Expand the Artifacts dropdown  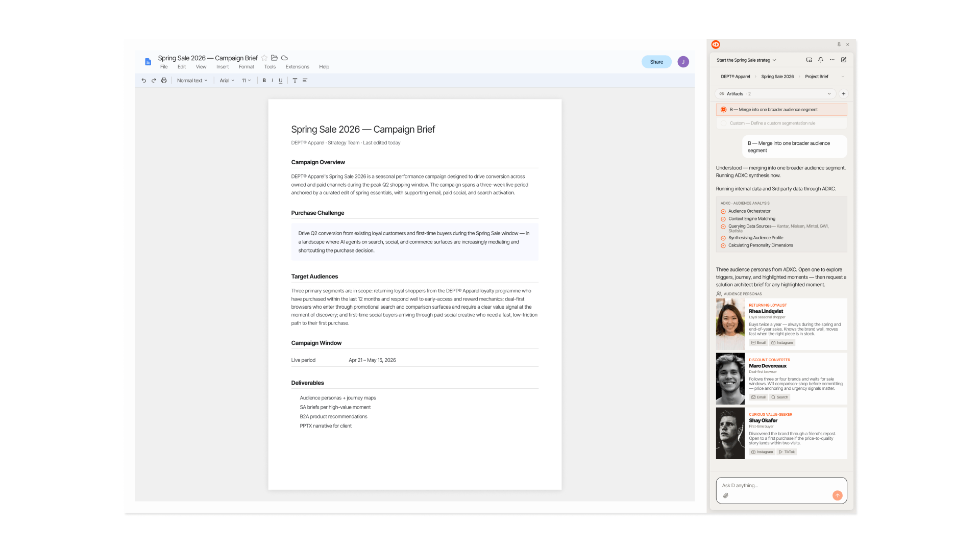(x=775, y=94)
